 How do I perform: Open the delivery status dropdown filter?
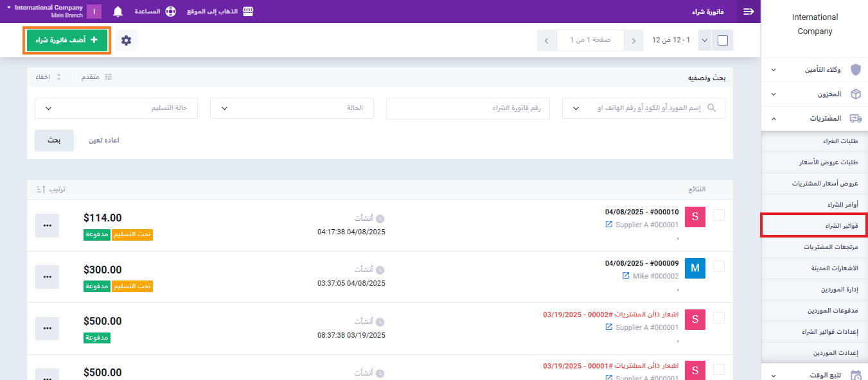116,108
